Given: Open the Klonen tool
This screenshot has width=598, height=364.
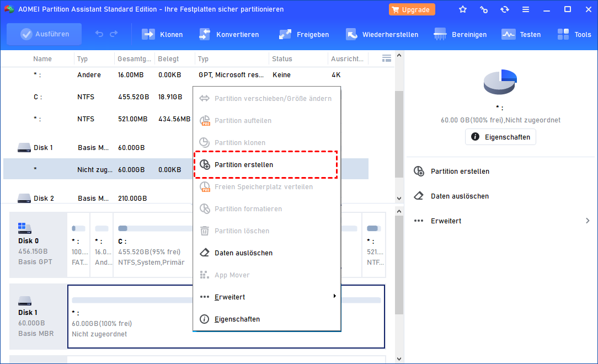Looking at the screenshot, I should tap(162, 34).
